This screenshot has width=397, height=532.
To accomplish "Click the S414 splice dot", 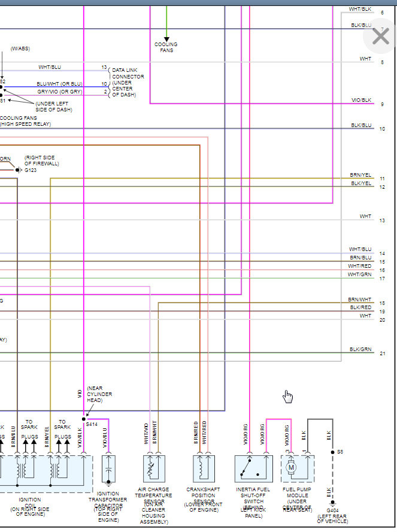I will click(x=84, y=419).
